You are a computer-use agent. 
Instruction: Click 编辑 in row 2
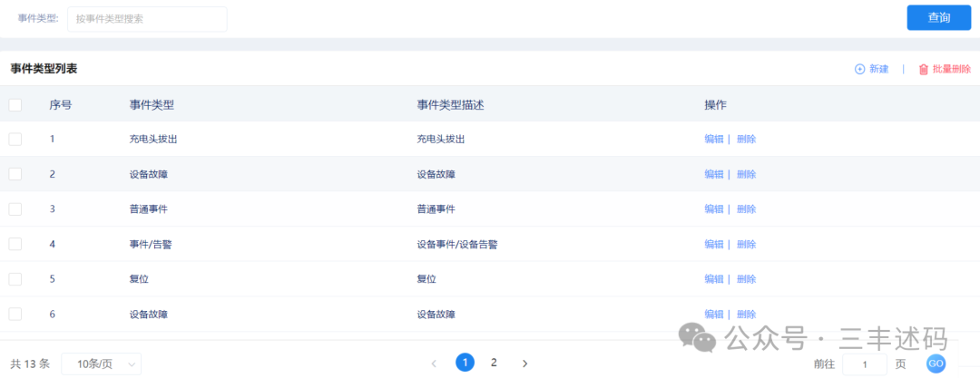pyautogui.click(x=714, y=174)
